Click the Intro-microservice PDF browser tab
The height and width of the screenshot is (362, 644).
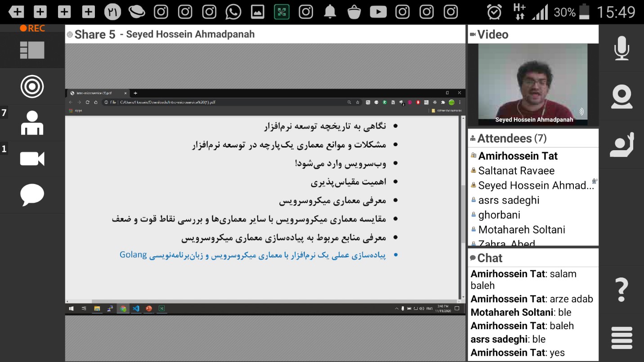click(98, 93)
